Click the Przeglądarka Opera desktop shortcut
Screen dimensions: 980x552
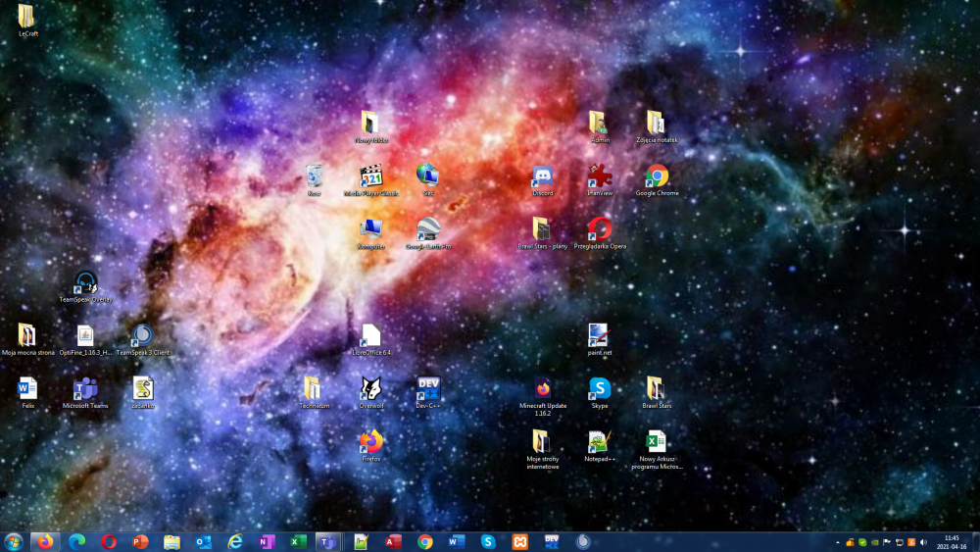[600, 230]
